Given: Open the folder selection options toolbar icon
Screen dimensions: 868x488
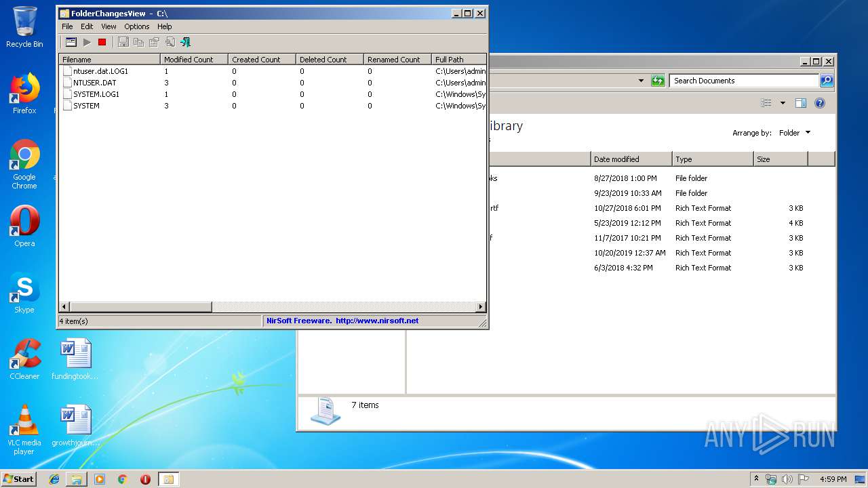Looking at the screenshot, I should (x=71, y=42).
